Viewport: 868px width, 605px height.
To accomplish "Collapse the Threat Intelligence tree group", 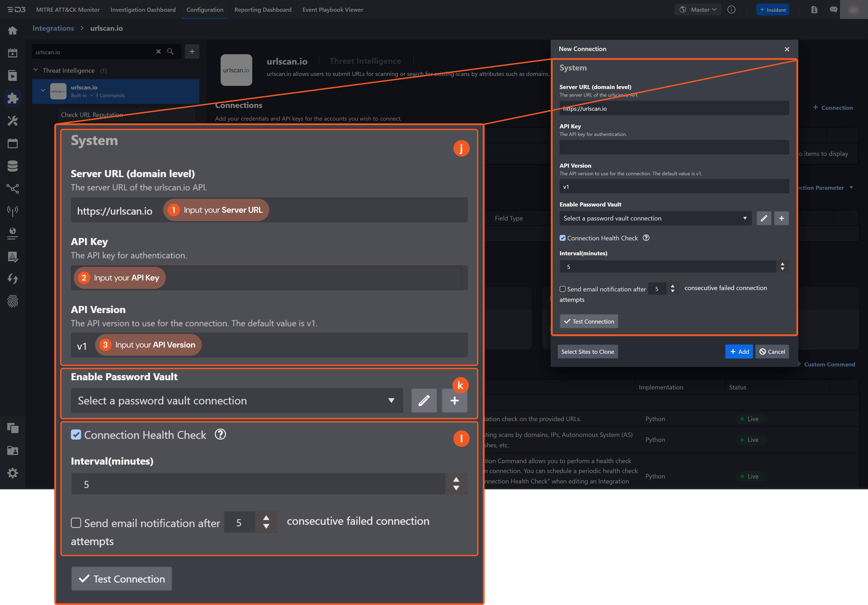I will click(x=36, y=70).
